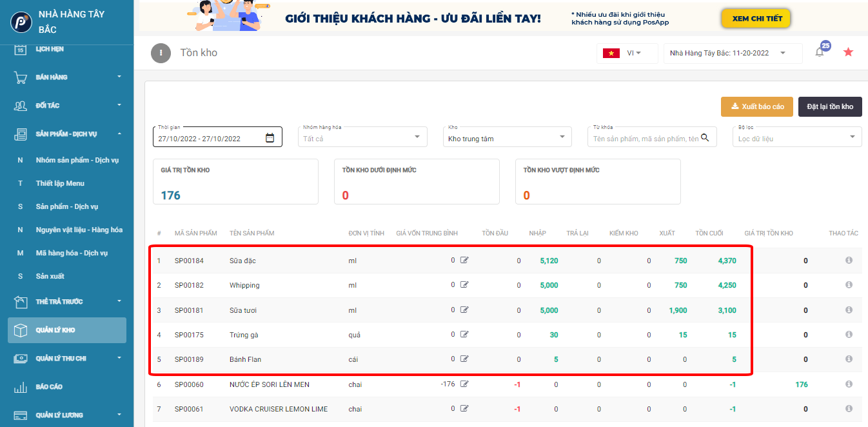Open the Nhóm hàng hóa dropdown
This screenshot has width=868, height=427.
coord(364,137)
